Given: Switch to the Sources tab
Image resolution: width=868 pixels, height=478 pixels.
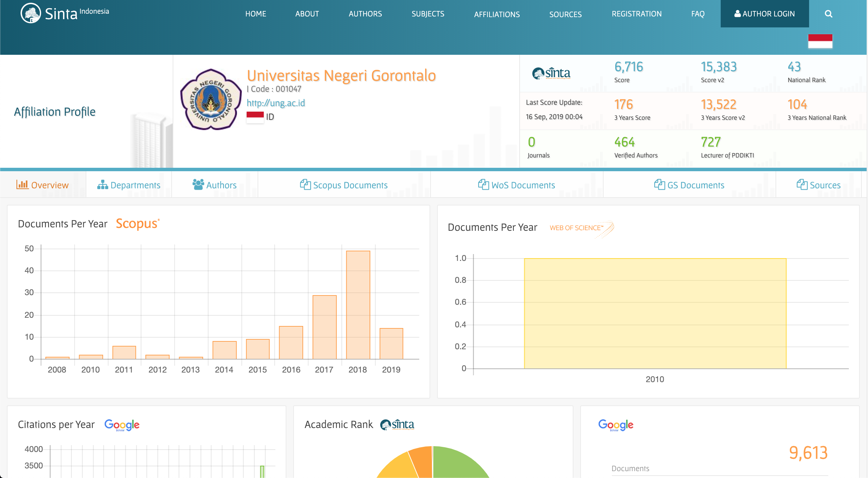Looking at the screenshot, I should point(819,185).
